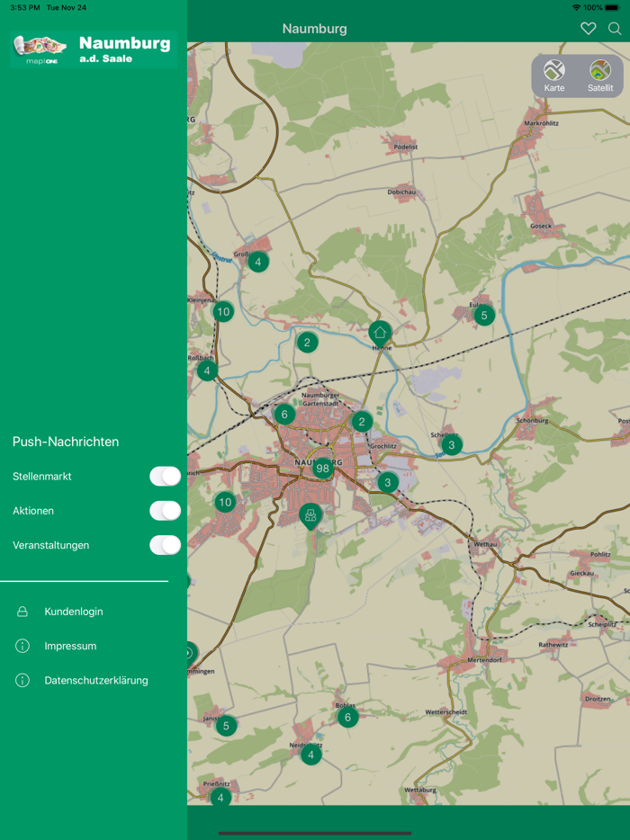Click the lock icon beside Kundenlogin
Screen dimensions: 630x840
pyautogui.click(x=23, y=612)
